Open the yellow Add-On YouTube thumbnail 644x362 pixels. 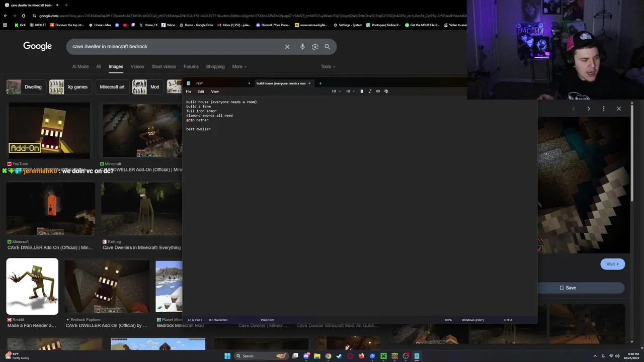point(49,131)
